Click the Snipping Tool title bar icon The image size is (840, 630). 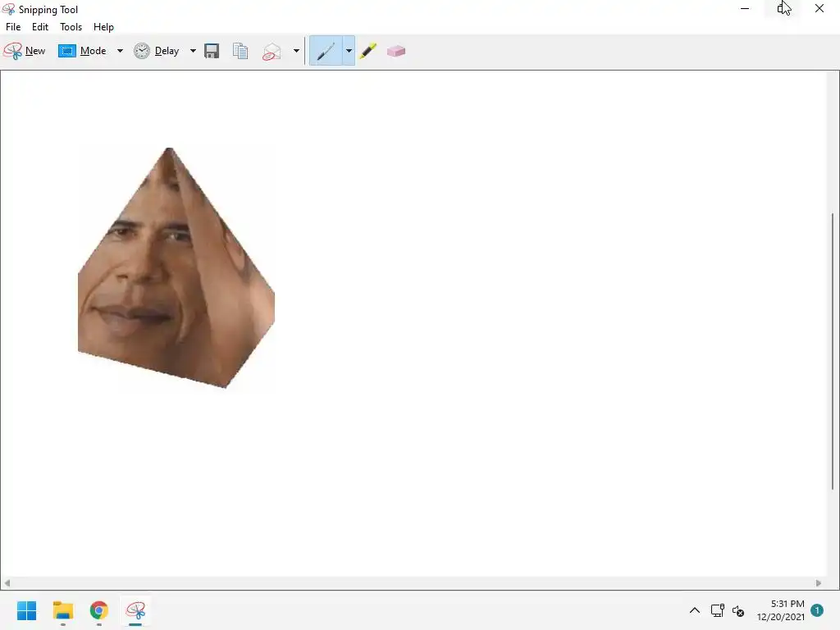(8, 9)
